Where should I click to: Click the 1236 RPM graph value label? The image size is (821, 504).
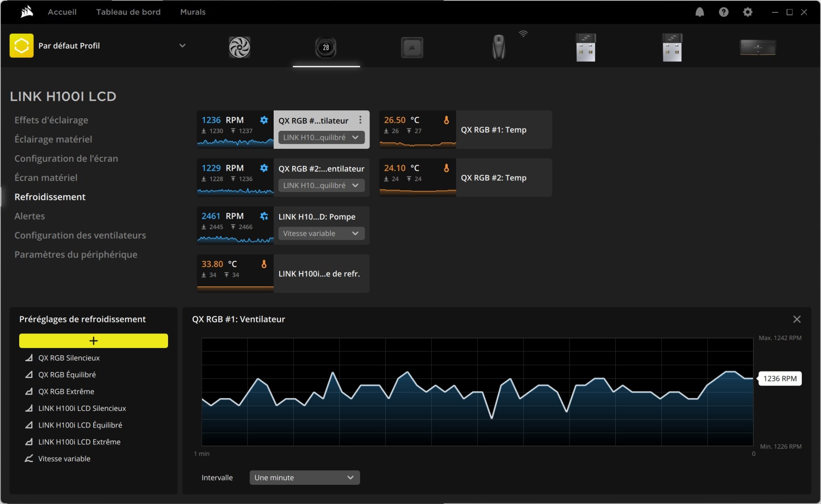780,379
